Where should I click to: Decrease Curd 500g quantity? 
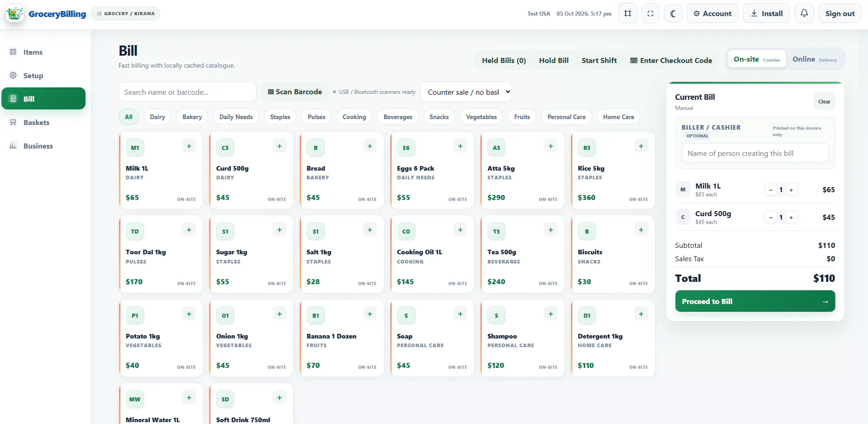tap(771, 218)
